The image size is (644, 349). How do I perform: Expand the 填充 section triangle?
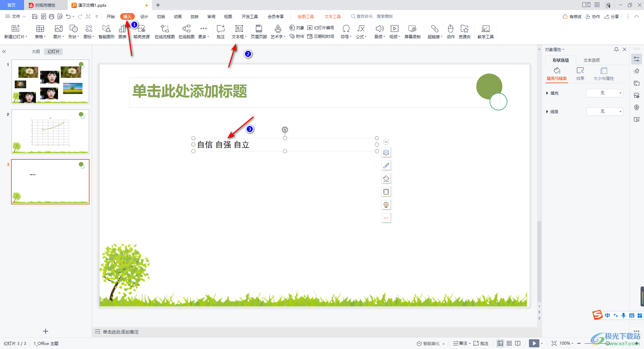point(547,93)
